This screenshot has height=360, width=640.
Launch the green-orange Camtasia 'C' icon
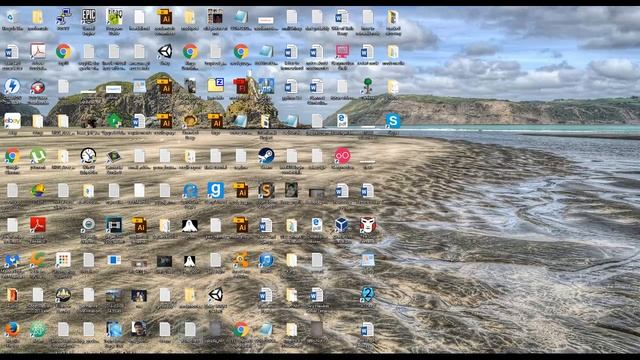click(38, 260)
